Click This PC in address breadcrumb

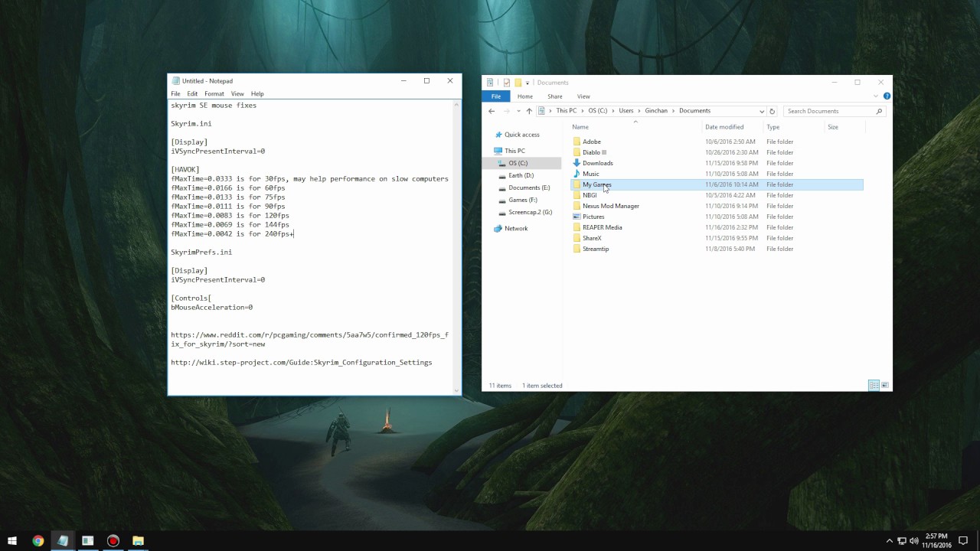pos(567,111)
